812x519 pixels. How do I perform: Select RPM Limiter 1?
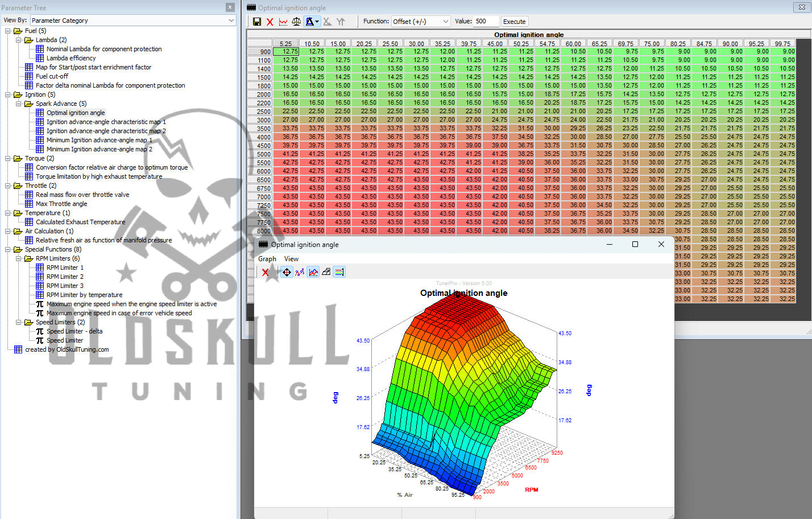pos(65,267)
